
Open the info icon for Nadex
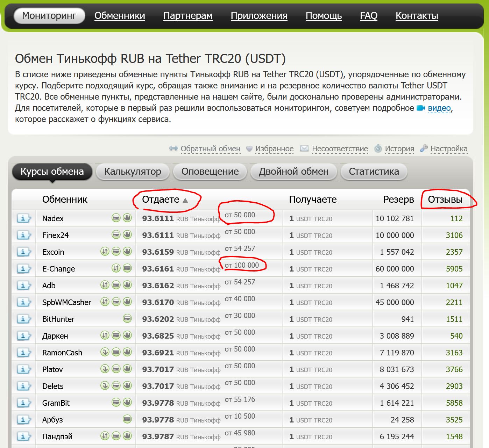[24, 218]
